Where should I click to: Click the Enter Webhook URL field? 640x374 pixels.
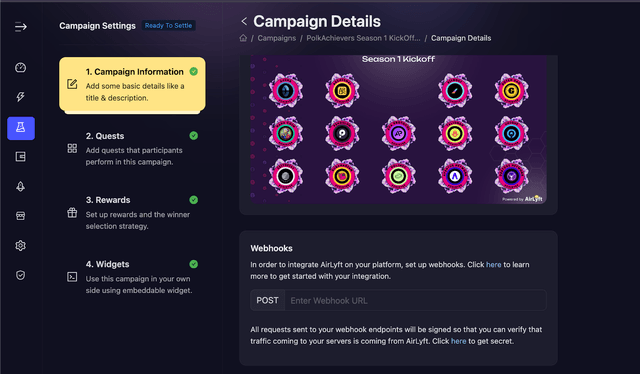tap(415, 301)
